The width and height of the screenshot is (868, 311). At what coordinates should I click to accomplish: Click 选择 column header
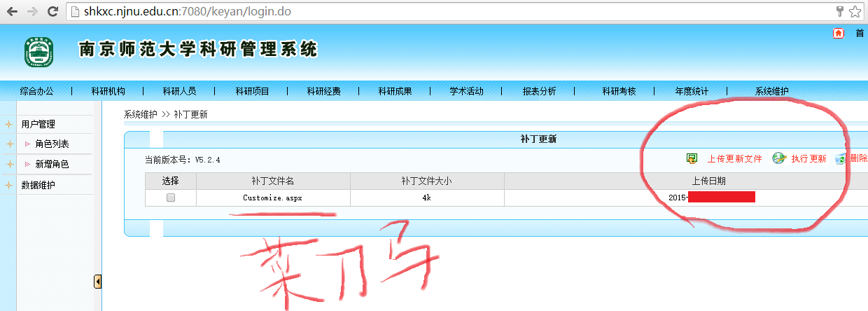point(171,181)
